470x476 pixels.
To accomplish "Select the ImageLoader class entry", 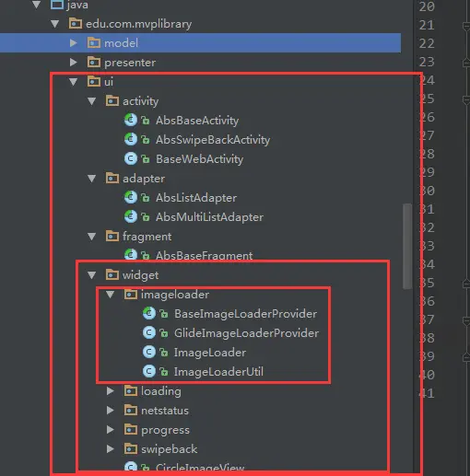I will [210, 353].
